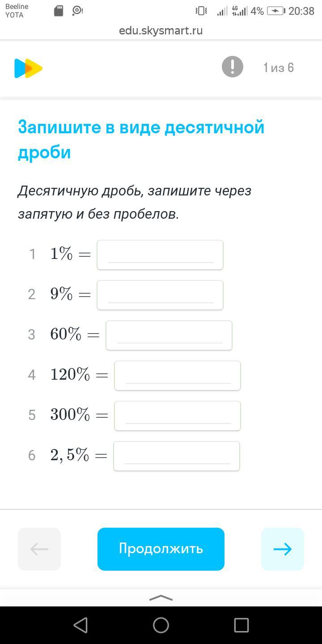This screenshot has height=644, width=322.
Task: Click the Продолжить button
Action: point(161,549)
